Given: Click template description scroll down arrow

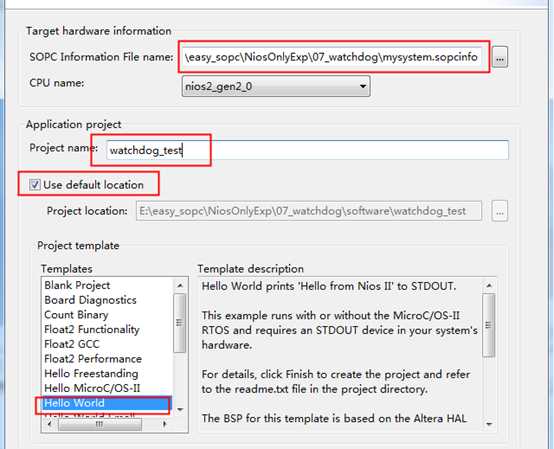Looking at the screenshot, I should click(x=489, y=423).
